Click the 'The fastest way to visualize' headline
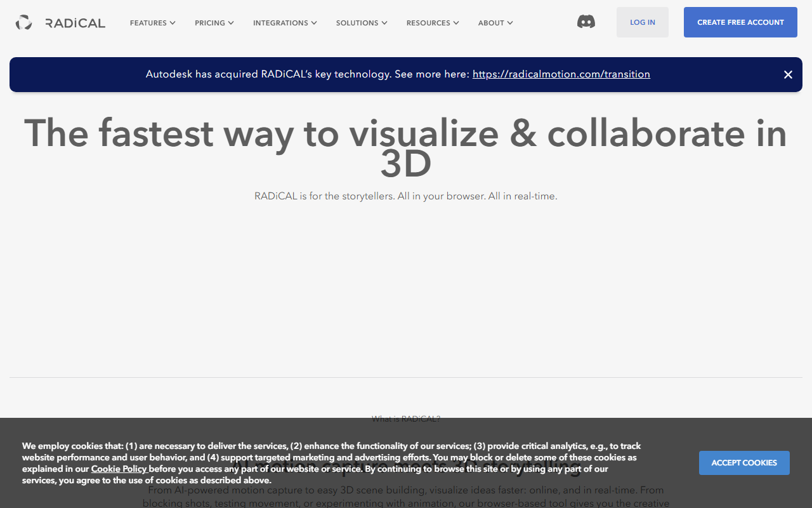This screenshot has height=508, width=812. (406, 148)
